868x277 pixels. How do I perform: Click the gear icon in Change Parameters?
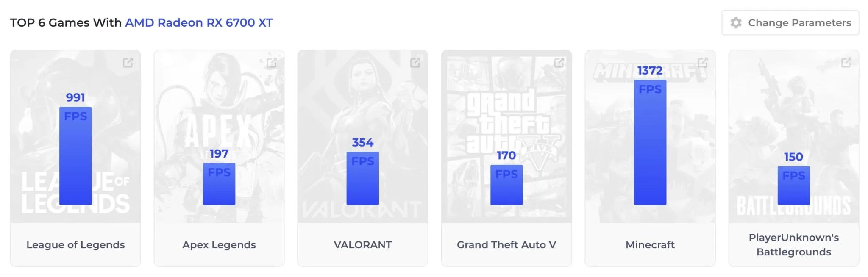click(x=736, y=23)
